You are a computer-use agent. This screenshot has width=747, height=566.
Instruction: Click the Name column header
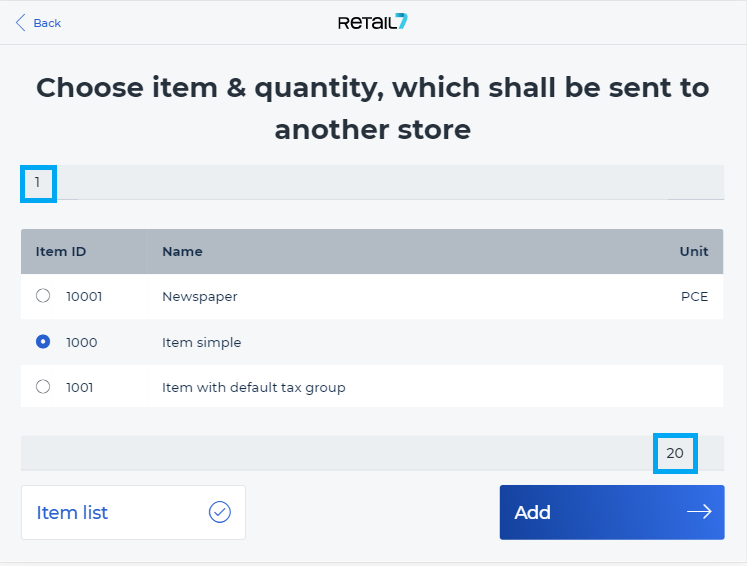point(182,252)
